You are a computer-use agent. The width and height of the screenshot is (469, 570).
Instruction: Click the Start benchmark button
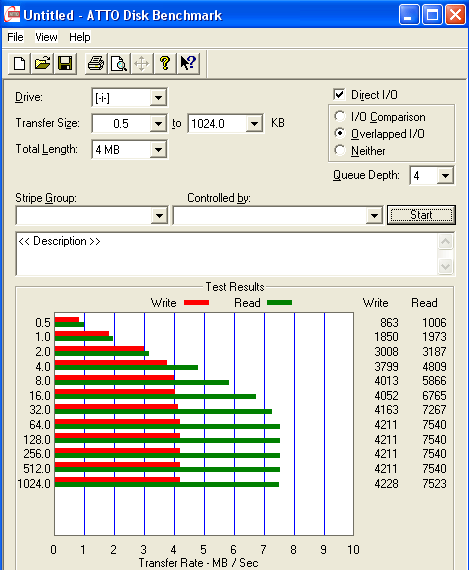point(421,215)
